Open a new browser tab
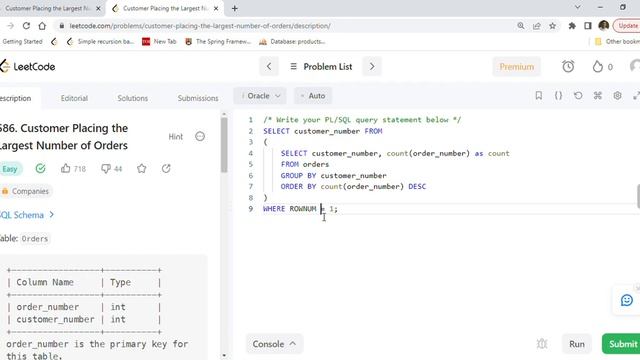Viewport: 640px width, 360px height. (235, 8)
